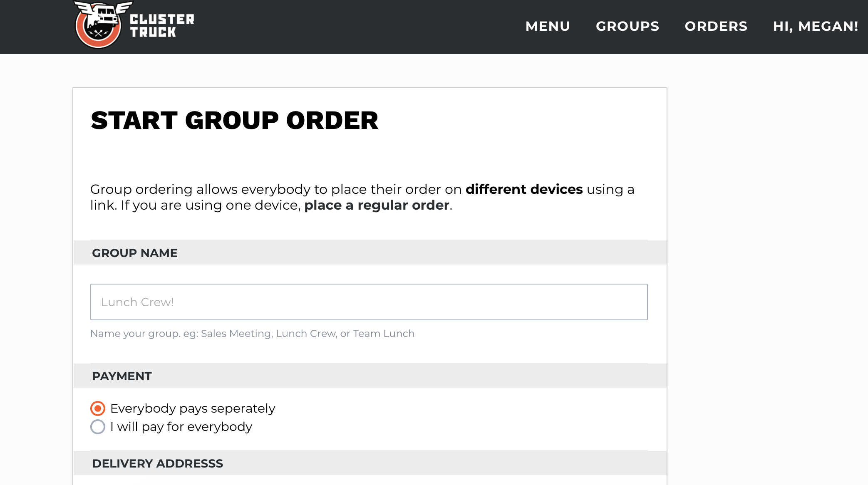The image size is (868, 485).
Task: Open the MENU navigation item
Action: tap(548, 26)
